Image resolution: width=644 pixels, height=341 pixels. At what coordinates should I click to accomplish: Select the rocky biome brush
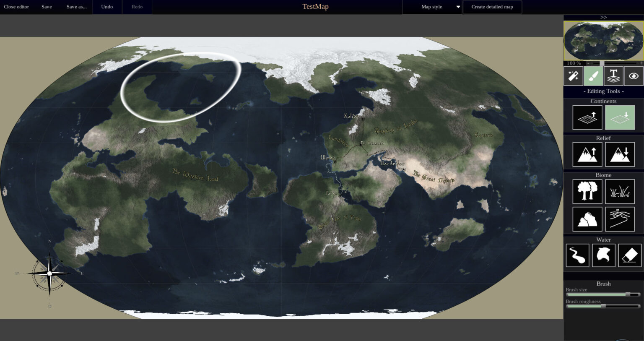[x=587, y=219]
